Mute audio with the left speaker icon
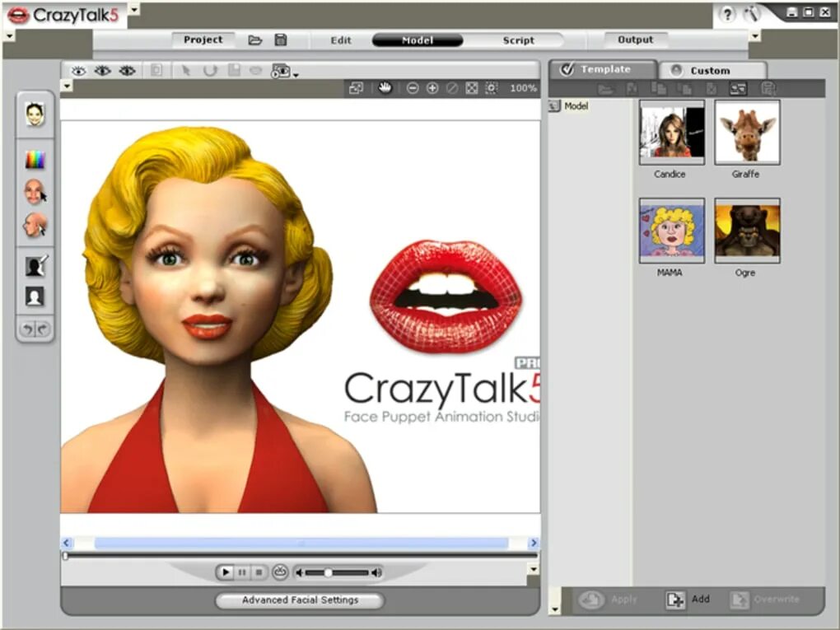 pos(300,572)
